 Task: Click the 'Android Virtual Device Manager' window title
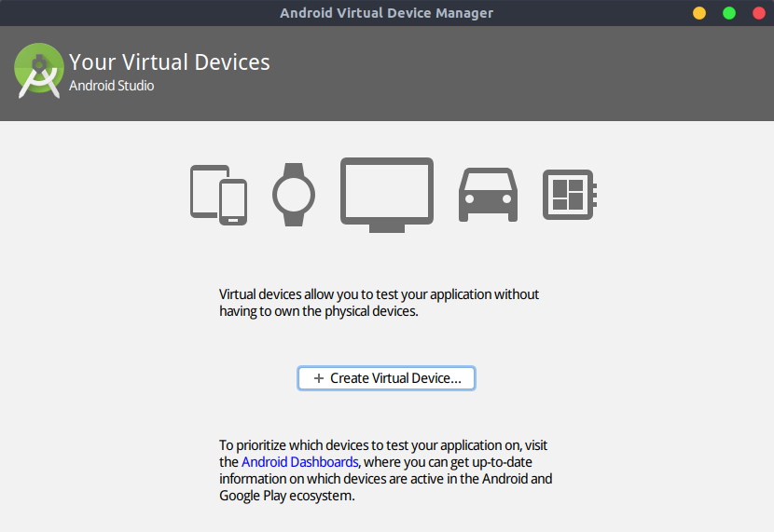pyautogui.click(x=386, y=13)
